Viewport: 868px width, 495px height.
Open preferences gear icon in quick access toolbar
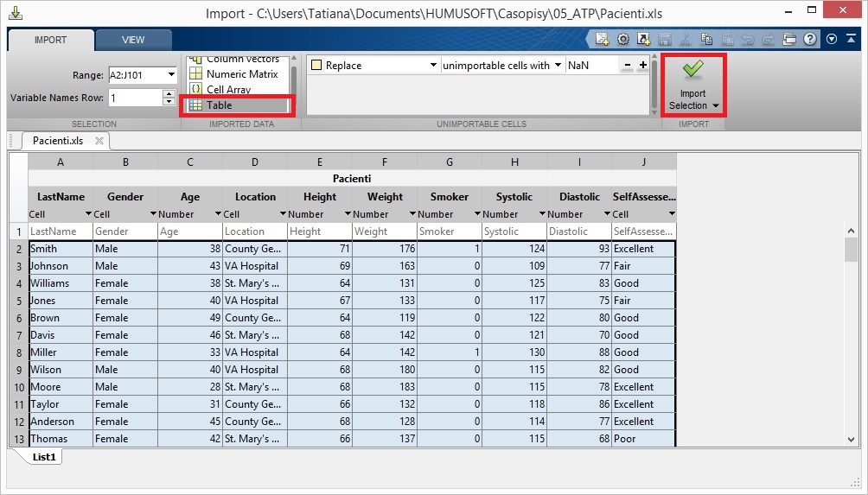pyautogui.click(x=623, y=39)
